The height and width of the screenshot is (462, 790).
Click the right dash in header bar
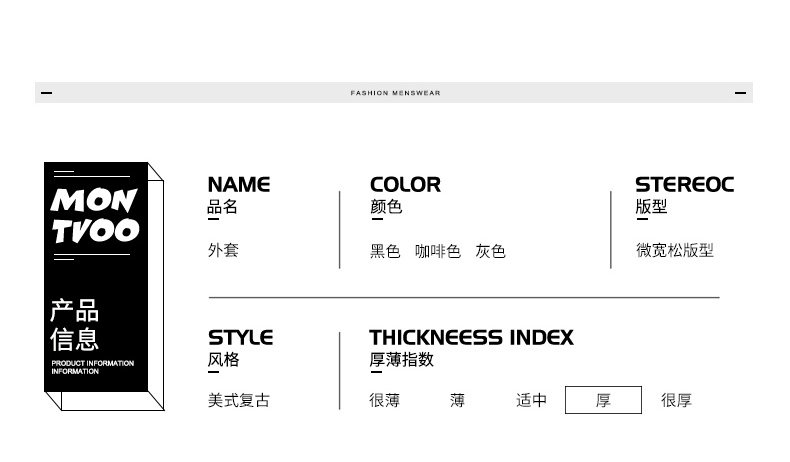coord(740,93)
